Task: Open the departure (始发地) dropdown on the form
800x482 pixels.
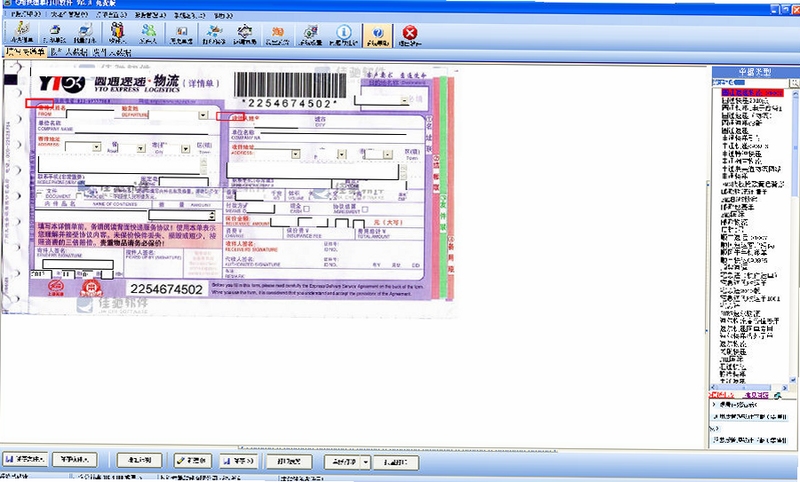Action: [x=203, y=115]
